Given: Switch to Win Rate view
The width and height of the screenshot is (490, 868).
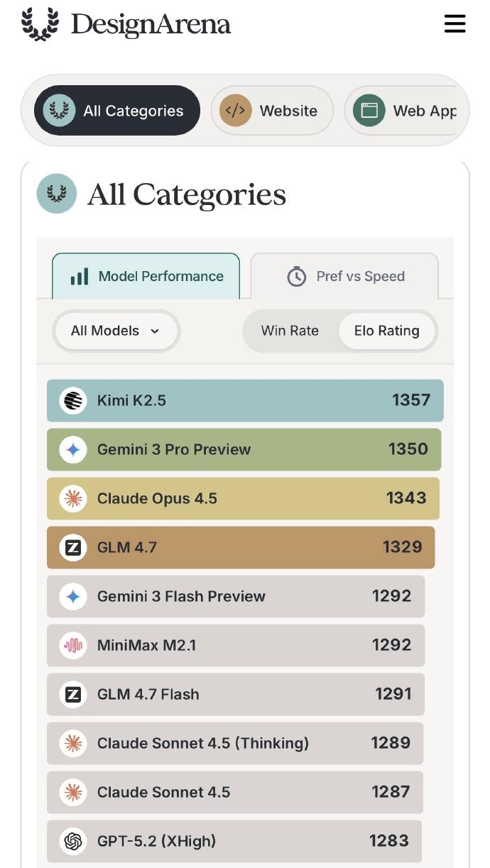Looking at the screenshot, I should pos(290,331).
